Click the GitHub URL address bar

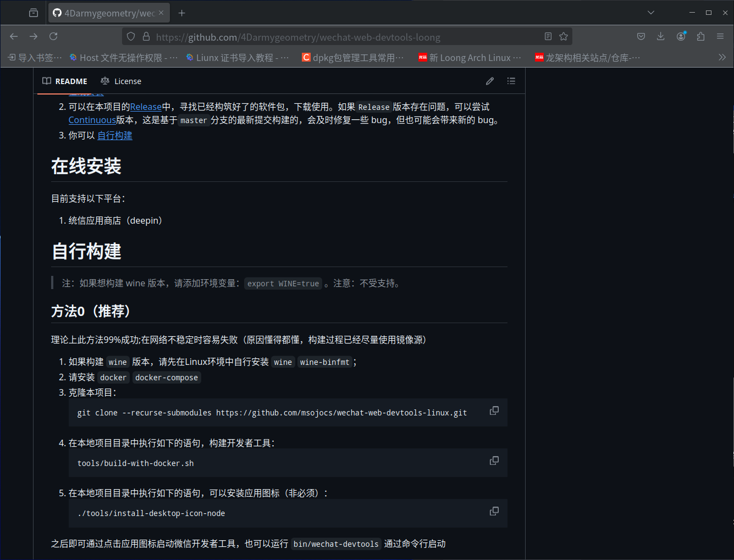346,37
